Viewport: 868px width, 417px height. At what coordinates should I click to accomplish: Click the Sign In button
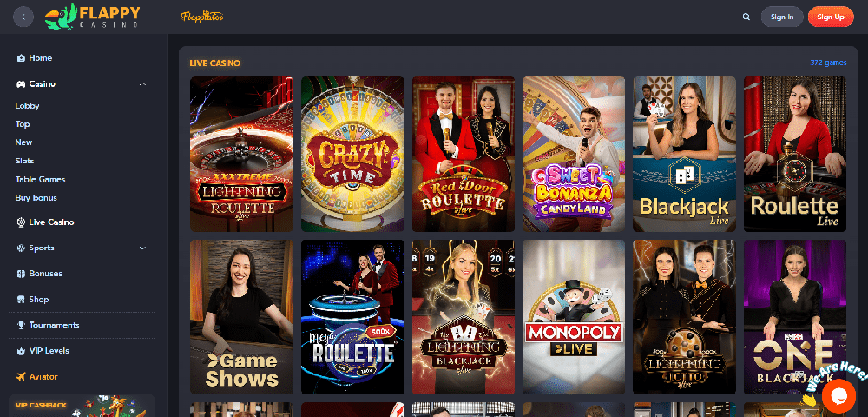[x=782, y=17]
